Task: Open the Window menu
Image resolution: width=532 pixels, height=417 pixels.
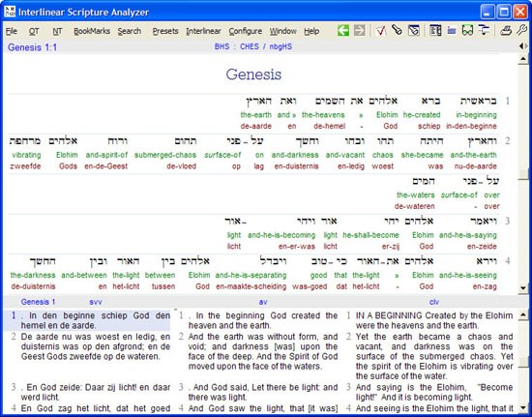Action: (x=283, y=31)
